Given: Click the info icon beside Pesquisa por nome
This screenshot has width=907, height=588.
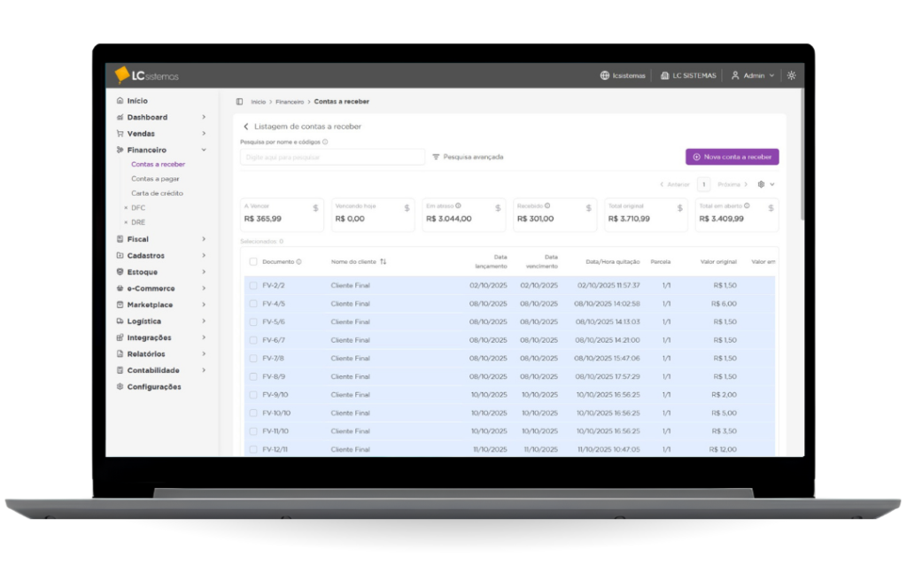Looking at the screenshot, I should 325,142.
